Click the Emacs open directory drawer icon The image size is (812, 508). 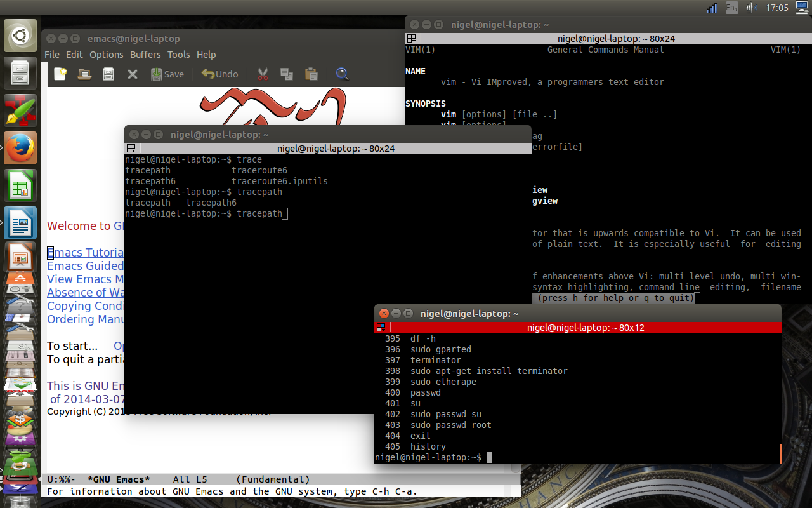click(108, 74)
